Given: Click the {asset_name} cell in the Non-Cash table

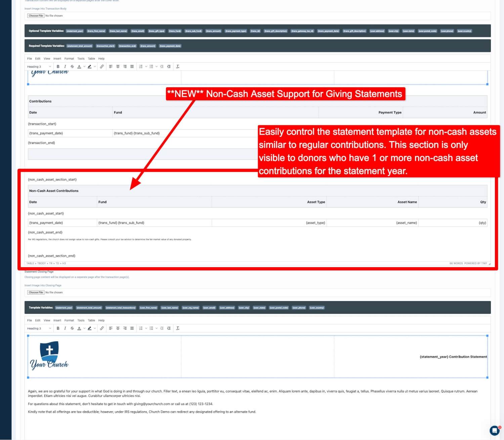Looking at the screenshot, I should click(372, 223).
